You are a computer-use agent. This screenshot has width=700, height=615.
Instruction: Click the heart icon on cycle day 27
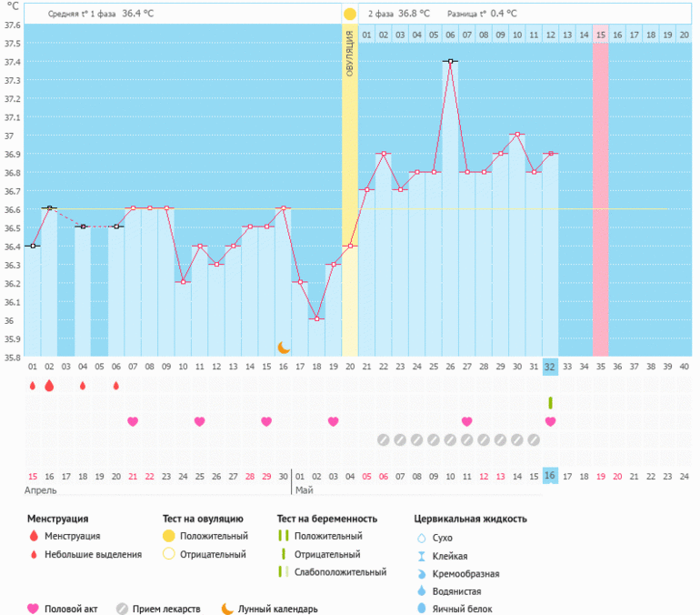(466, 421)
